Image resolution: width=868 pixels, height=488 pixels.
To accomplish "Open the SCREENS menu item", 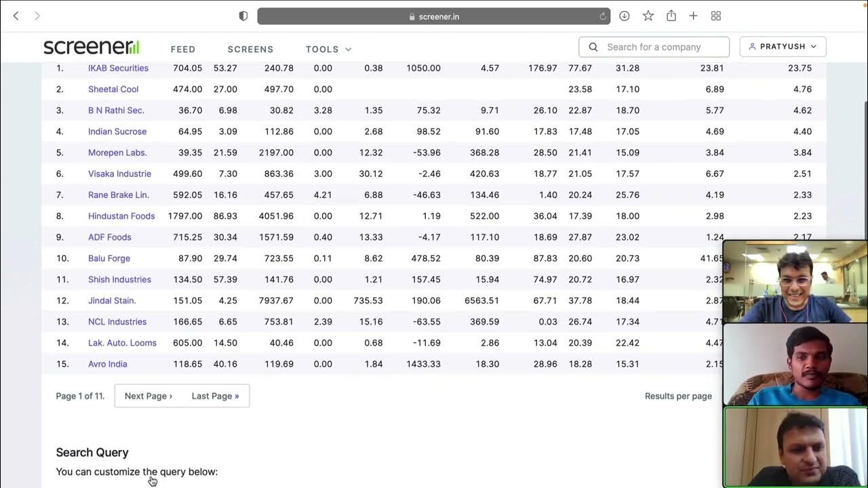I will (250, 49).
